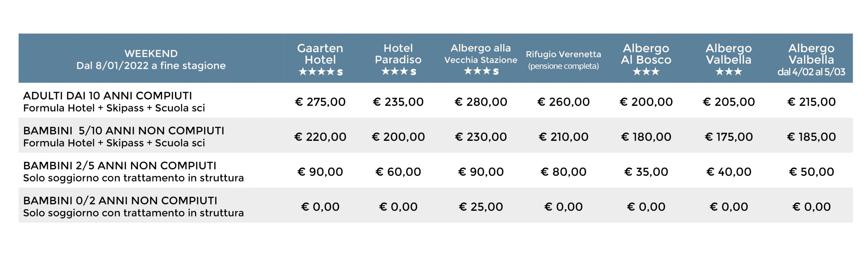Click the Gaarten Hotel star rating
868x255 pixels.
pos(320,72)
